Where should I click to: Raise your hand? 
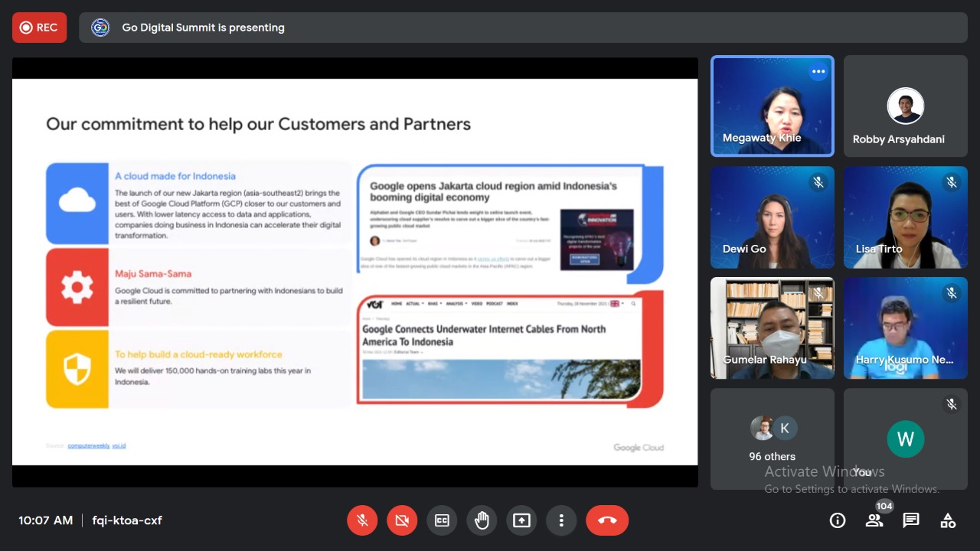482,520
